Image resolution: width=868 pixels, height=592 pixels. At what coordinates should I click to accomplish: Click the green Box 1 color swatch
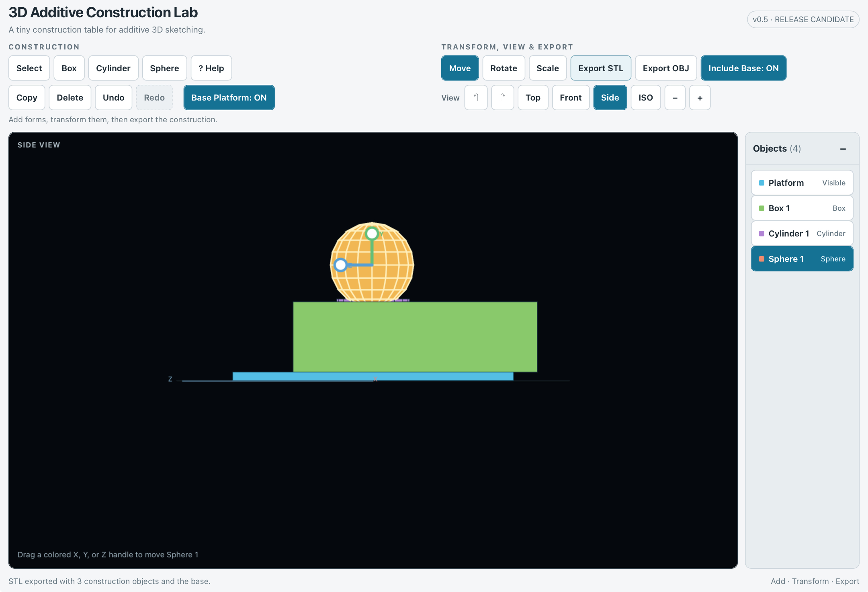click(x=762, y=208)
